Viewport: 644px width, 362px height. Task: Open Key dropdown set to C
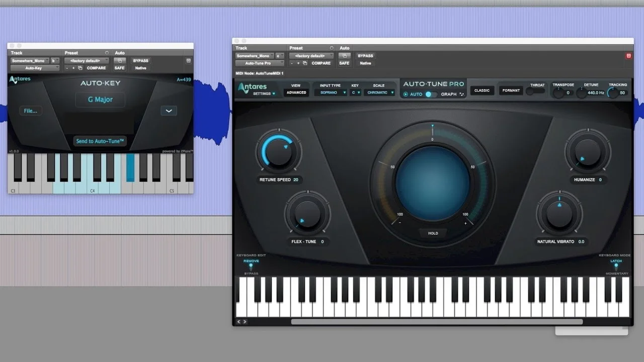[356, 93]
